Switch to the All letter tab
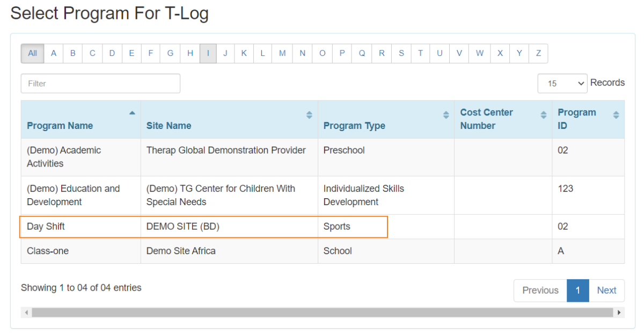Screen dimensions: 644x333 [32, 53]
